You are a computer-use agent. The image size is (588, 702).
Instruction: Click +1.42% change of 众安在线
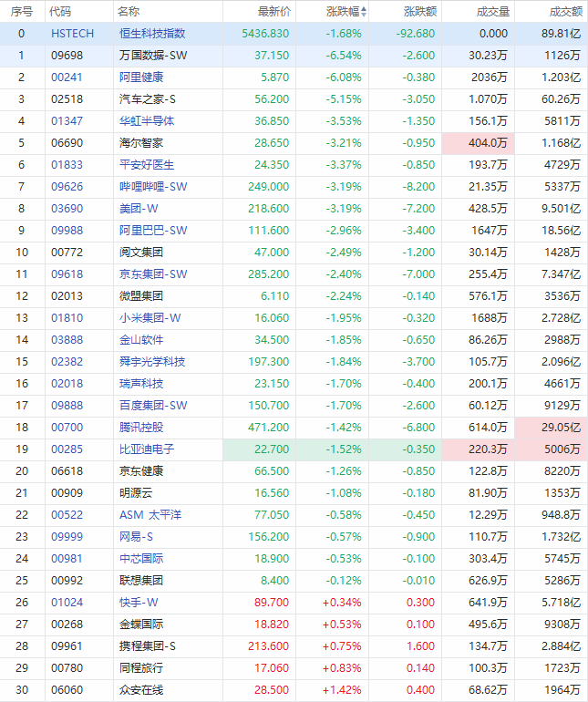pos(342,690)
